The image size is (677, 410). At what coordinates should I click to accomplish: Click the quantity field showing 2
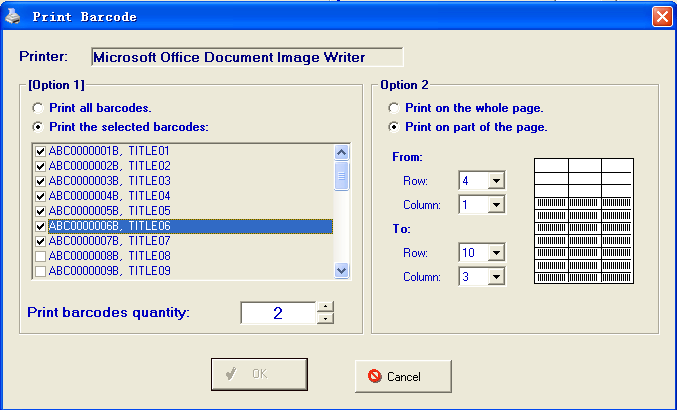[x=278, y=313]
